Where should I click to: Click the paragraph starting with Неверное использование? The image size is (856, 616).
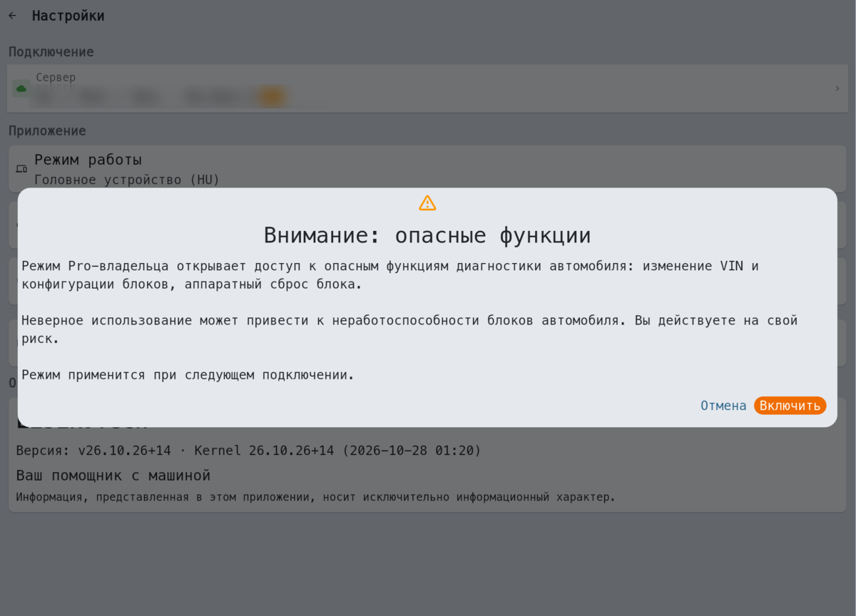[409, 329]
